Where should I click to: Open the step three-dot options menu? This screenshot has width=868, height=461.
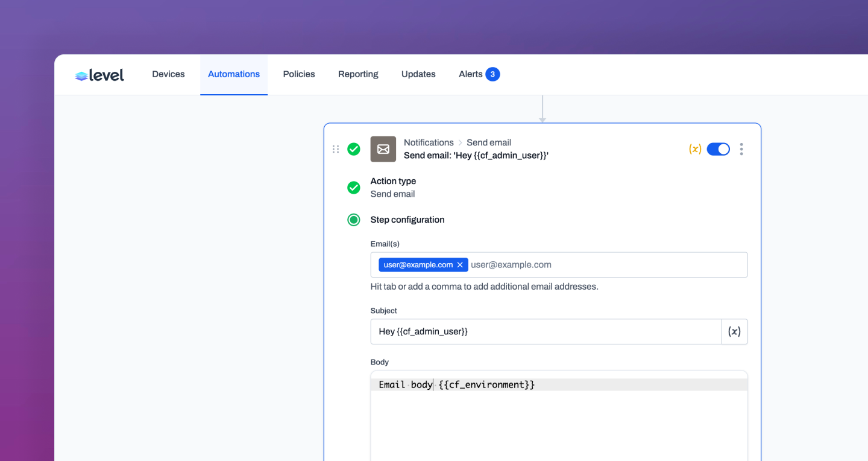[741, 149]
